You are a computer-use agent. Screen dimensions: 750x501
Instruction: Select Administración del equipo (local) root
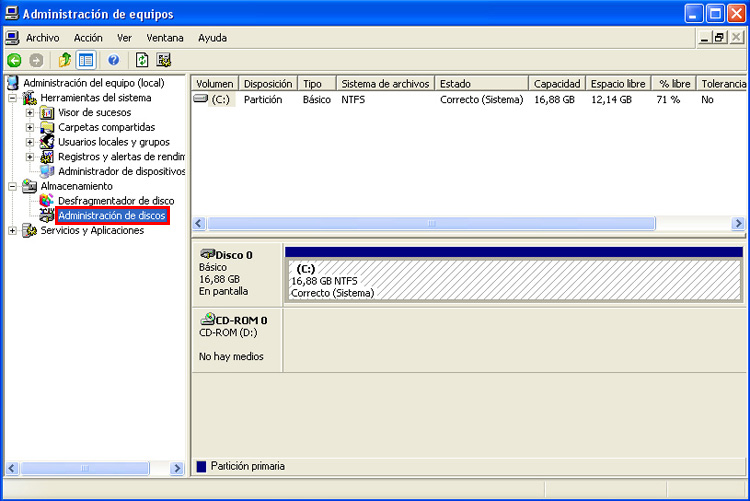pyautogui.click(x=94, y=83)
